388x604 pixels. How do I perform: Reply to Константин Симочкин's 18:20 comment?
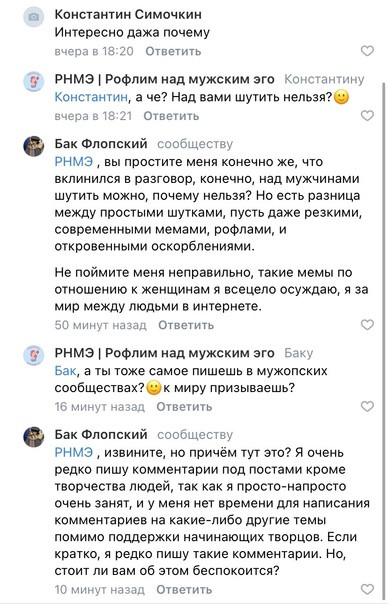[173, 51]
